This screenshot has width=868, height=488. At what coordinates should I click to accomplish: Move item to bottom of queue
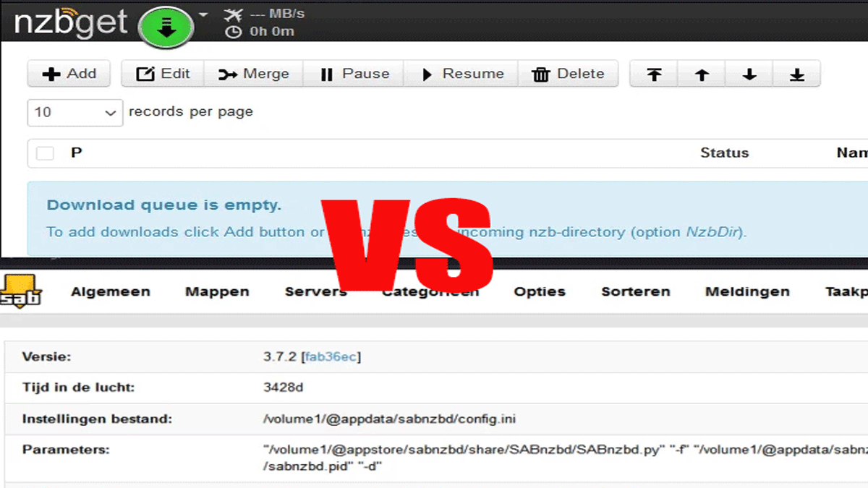pyautogui.click(x=796, y=74)
